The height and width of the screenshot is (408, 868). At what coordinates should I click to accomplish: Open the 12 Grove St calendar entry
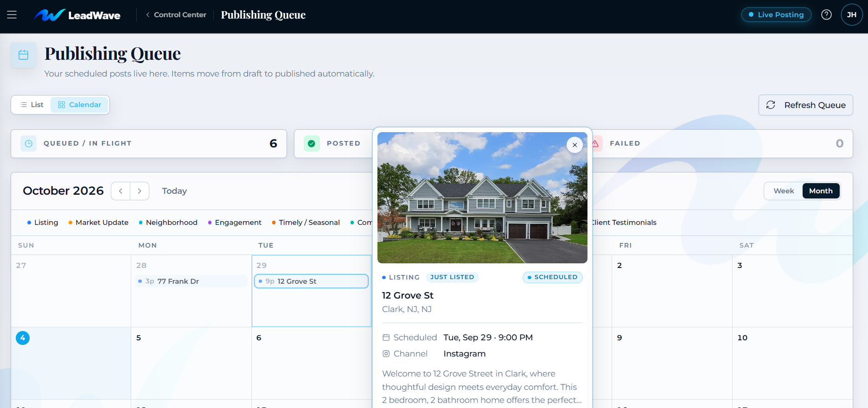click(x=311, y=281)
